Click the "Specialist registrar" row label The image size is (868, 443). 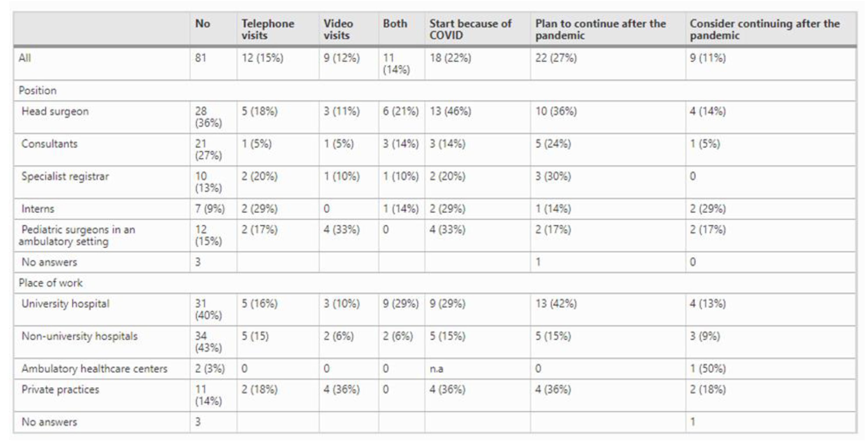65,176
